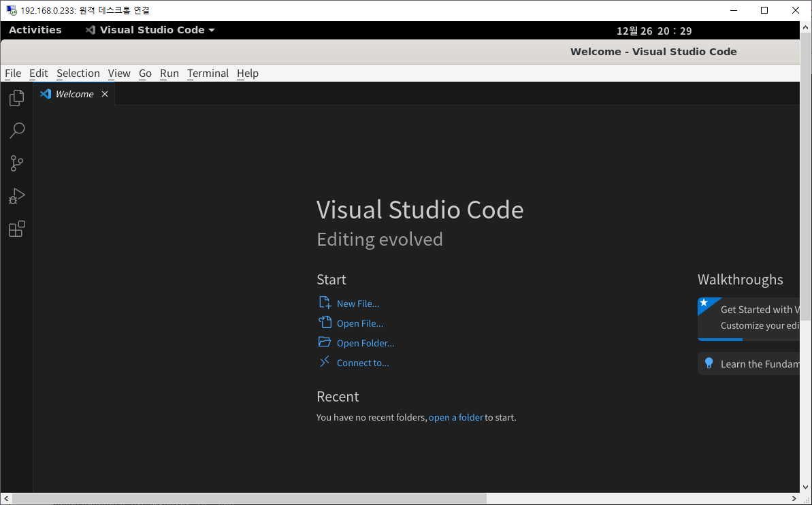Open the GNOME Activities overview
The height and width of the screenshot is (505, 812).
pos(35,30)
